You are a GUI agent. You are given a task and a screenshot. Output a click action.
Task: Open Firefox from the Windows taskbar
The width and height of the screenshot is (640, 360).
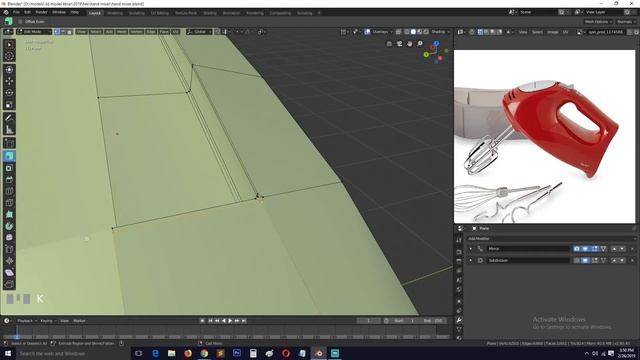pos(188,353)
